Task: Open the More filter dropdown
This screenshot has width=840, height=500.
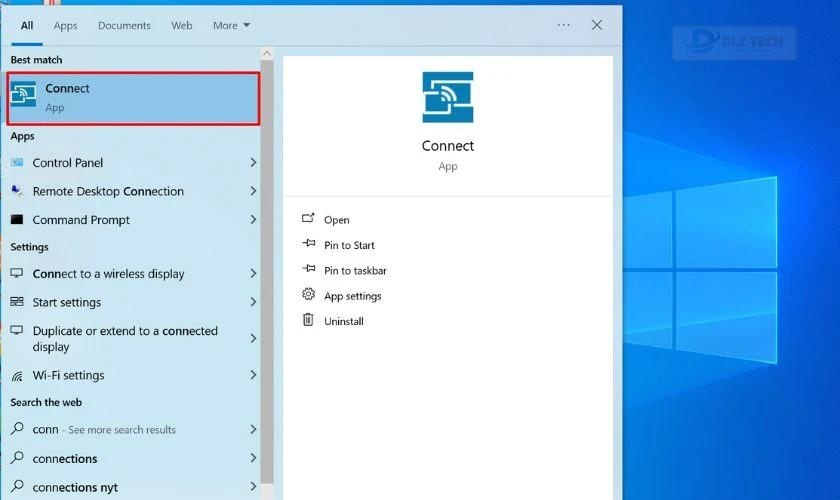Action: (231, 25)
